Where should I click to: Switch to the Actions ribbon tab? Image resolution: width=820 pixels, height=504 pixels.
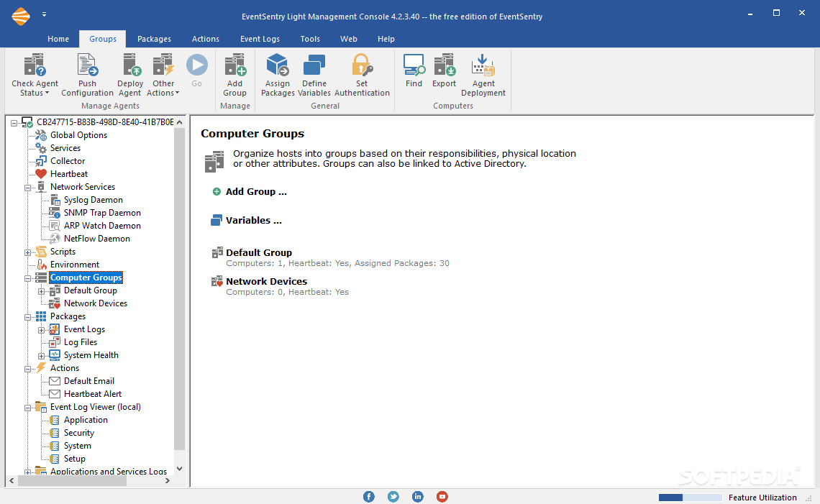[206, 39]
